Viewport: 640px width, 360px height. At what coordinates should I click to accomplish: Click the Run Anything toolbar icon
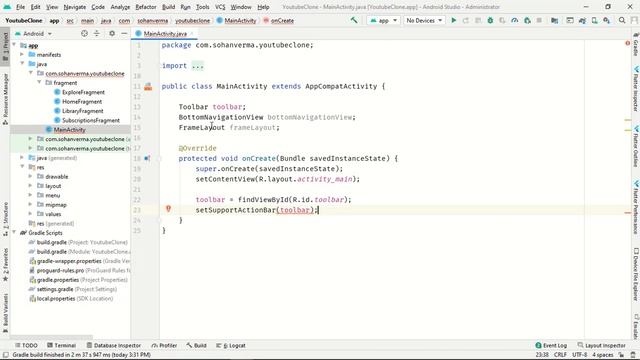click(570, 20)
